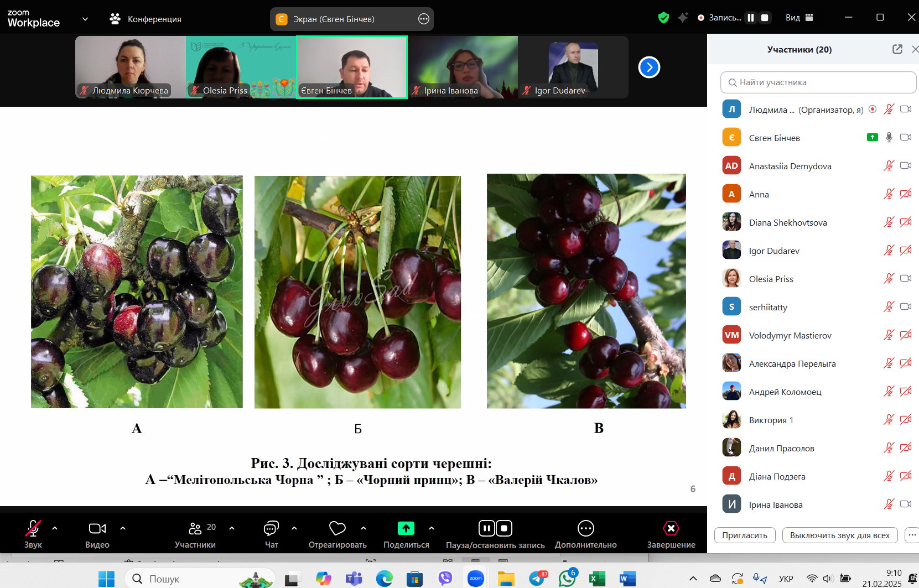Open the Conference tab

[x=146, y=19]
